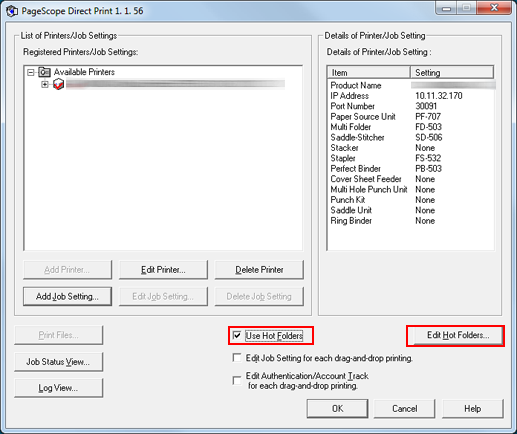This screenshot has width=517, height=434.
Task: Select the IP Address row
Action: point(411,96)
